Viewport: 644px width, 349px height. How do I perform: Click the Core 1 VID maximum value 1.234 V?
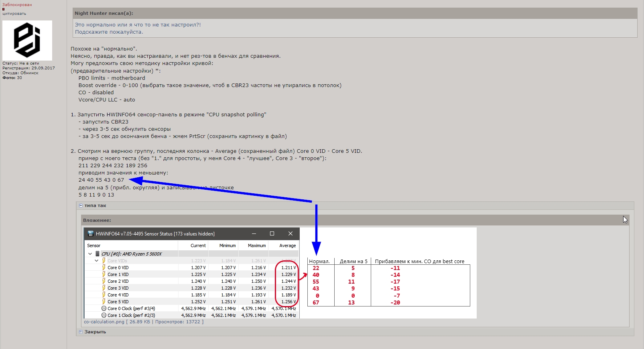tap(258, 274)
